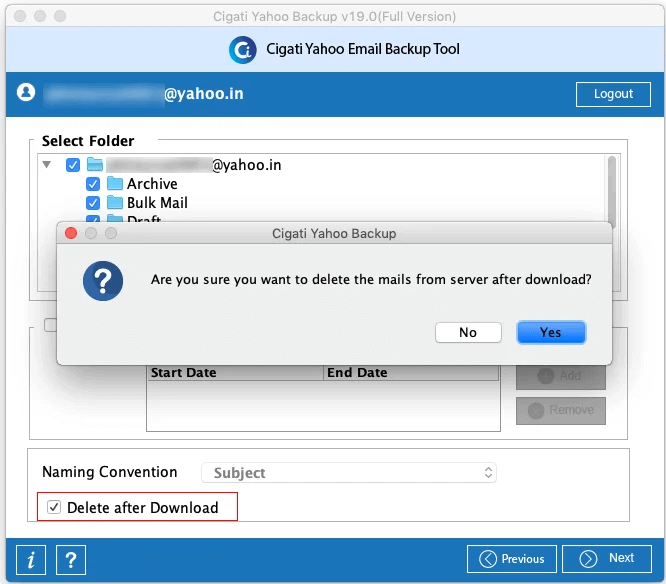Click the Bulk Mail folder icon

pos(115,203)
